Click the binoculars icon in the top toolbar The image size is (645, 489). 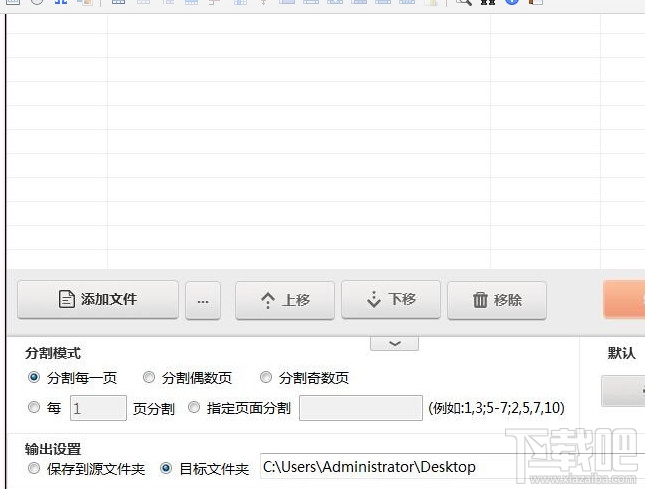488,2
